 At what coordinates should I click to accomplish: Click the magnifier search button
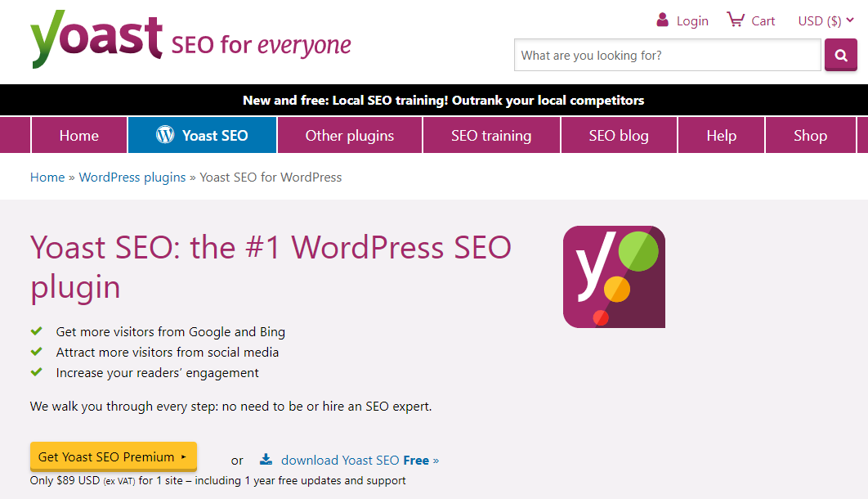(x=840, y=55)
